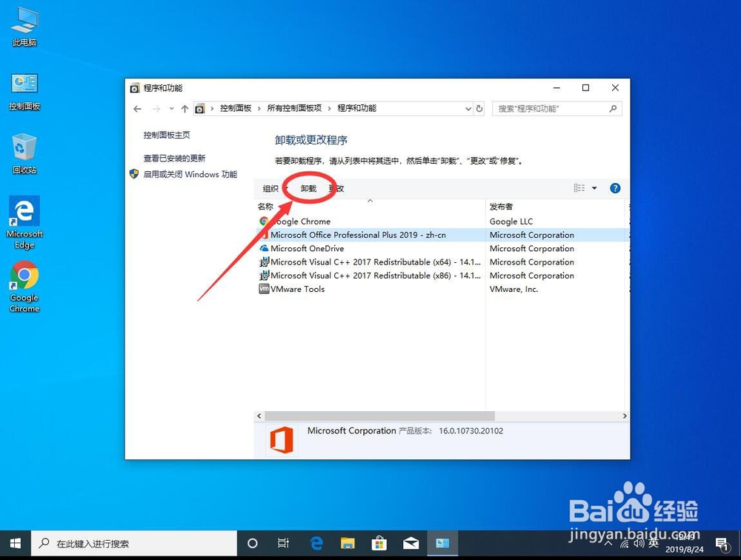The width and height of the screenshot is (741, 560).
Task: Expand the view options dropdown arrow
Action: point(594,188)
